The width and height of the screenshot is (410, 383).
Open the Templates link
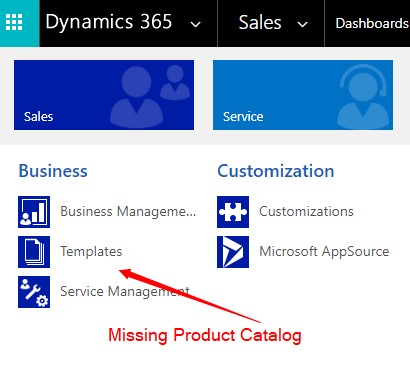pyautogui.click(x=91, y=251)
